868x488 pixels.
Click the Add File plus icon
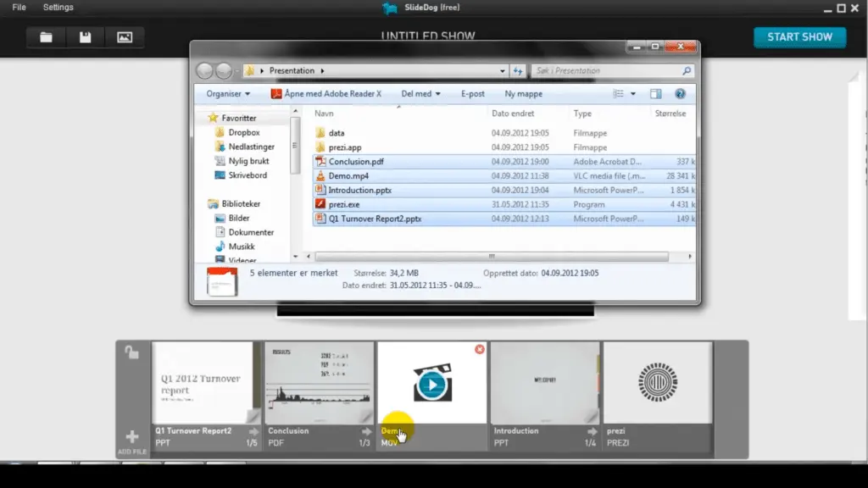pyautogui.click(x=131, y=437)
